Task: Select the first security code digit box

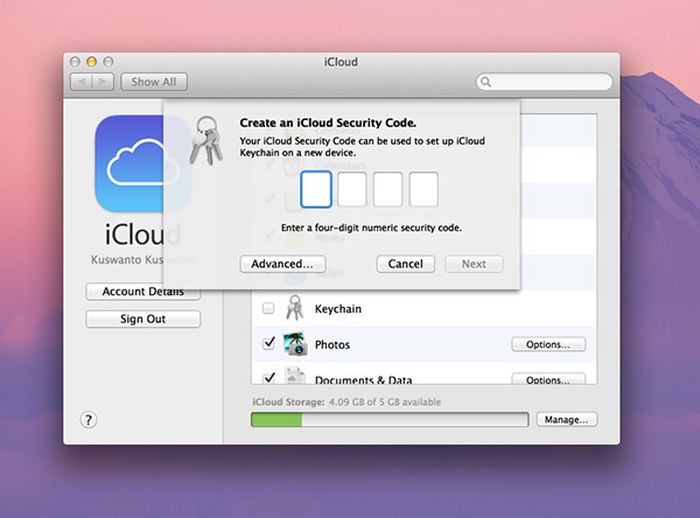Action: click(x=316, y=189)
